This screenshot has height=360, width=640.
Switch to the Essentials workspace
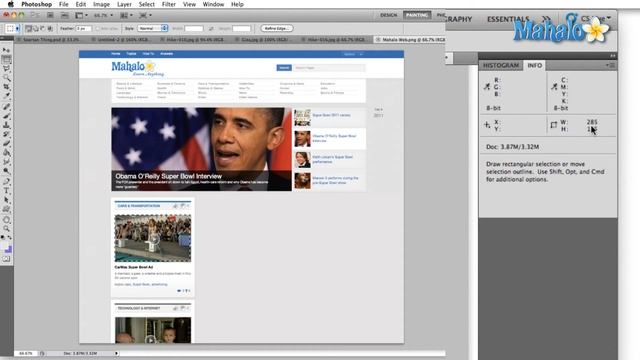click(508, 19)
